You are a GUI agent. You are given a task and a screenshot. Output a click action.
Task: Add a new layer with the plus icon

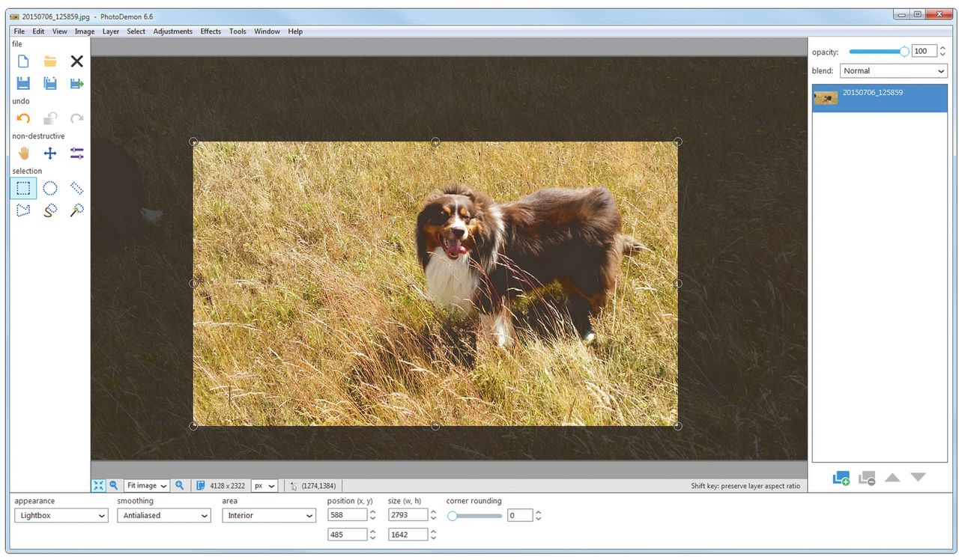[841, 478]
